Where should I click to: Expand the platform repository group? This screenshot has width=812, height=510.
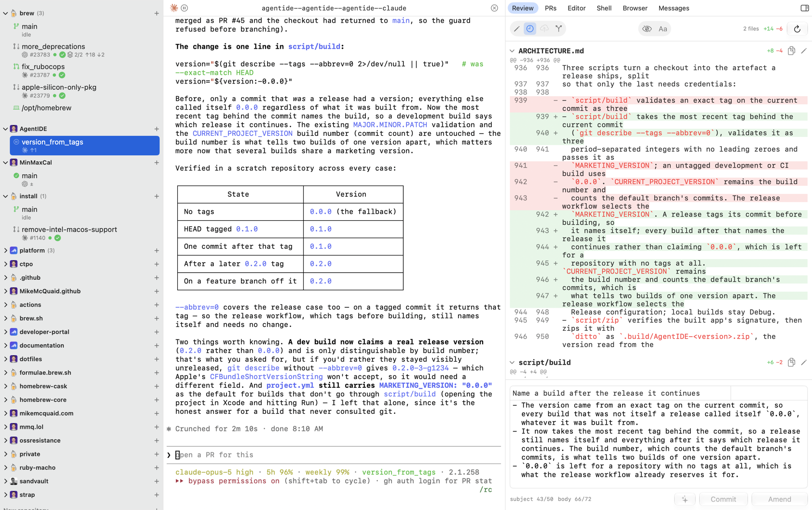coord(5,250)
